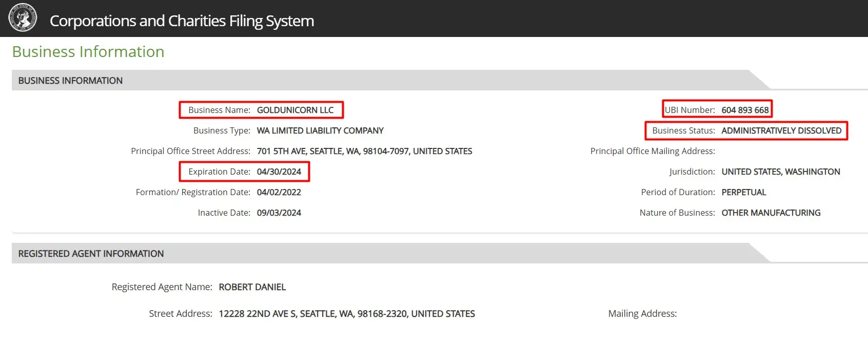Select the GOLDUNICORN LLC business name
868x342 pixels.
pos(295,110)
